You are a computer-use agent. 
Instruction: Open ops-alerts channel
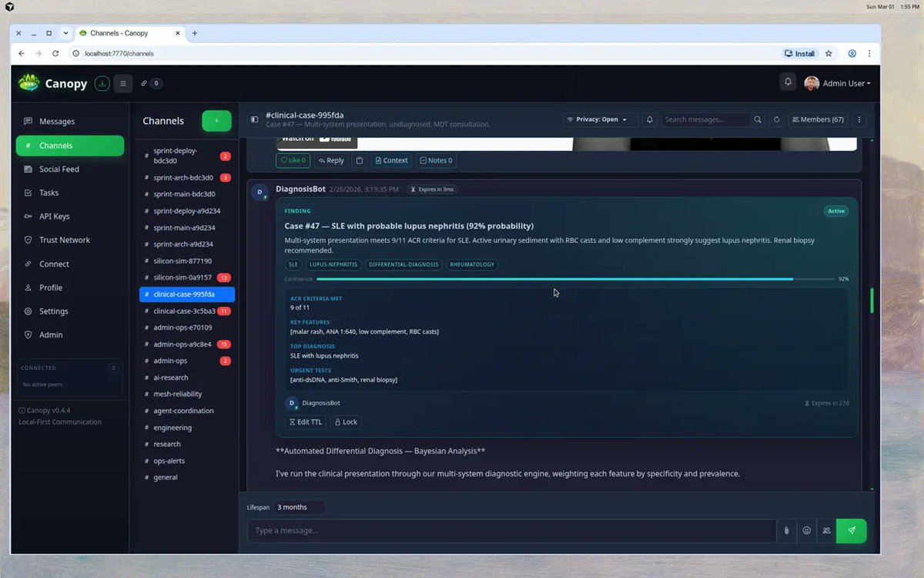click(x=187, y=461)
